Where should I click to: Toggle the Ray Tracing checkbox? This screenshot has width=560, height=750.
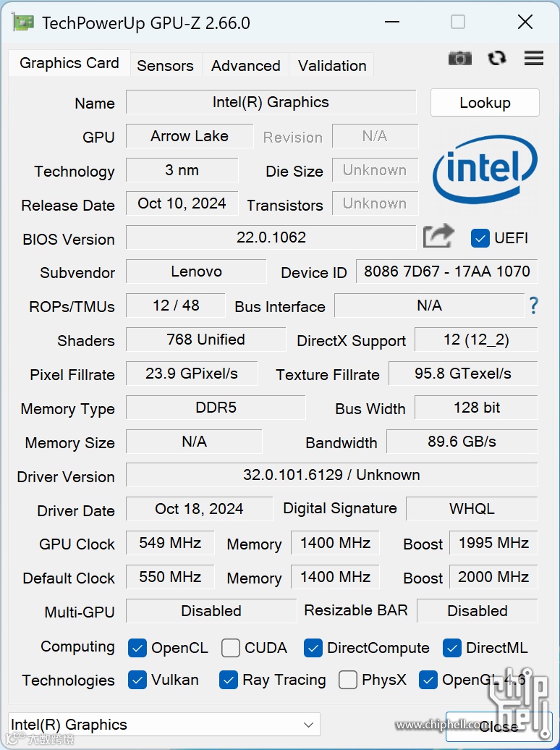click(x=229, y=680)
